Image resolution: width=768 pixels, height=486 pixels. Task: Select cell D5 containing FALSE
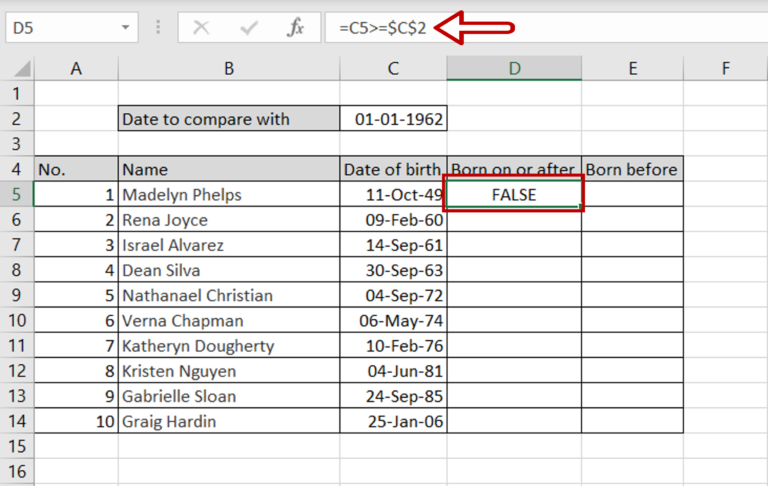coord(514,195)
